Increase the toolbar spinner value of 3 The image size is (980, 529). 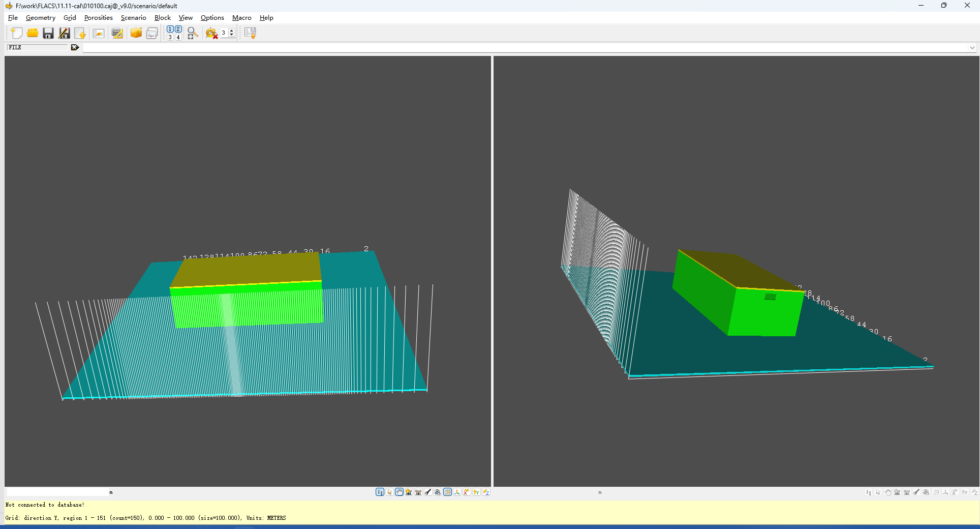[x=232, y=31]
